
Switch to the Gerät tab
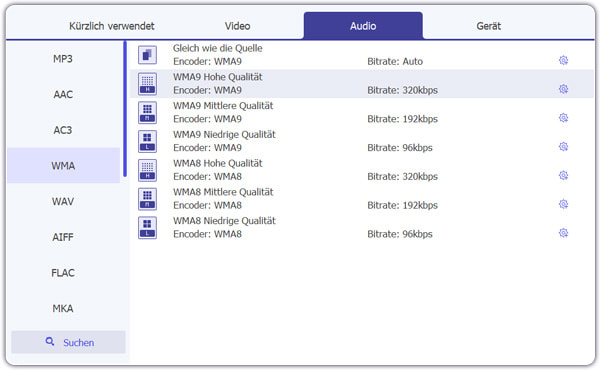[x=489, y=26]
